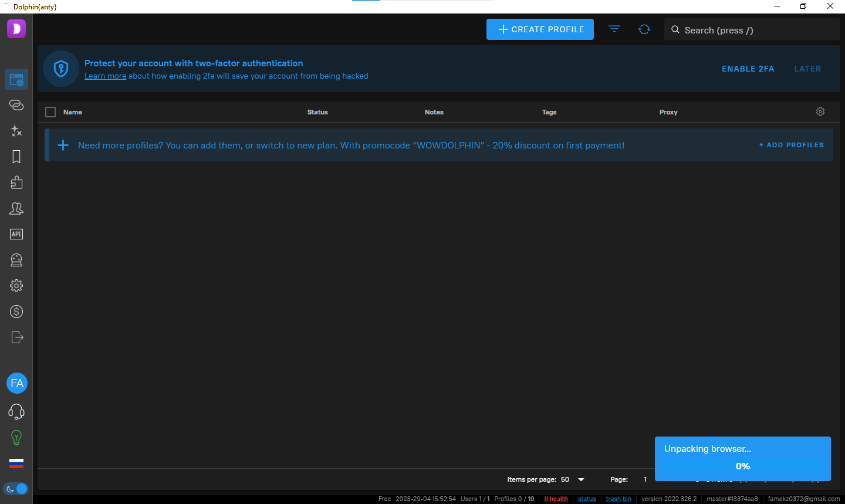Open the API sidebar icon
Screen dimensions: 845x504
[x=16, y=234]
